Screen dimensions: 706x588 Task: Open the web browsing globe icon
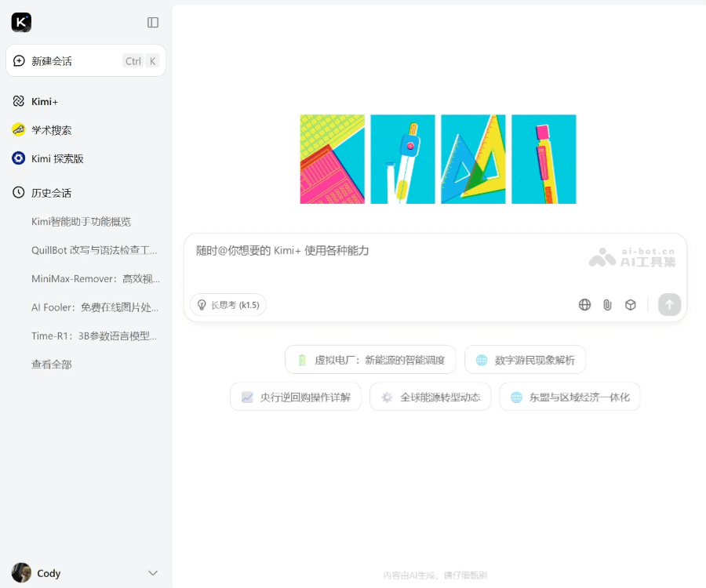584,304
